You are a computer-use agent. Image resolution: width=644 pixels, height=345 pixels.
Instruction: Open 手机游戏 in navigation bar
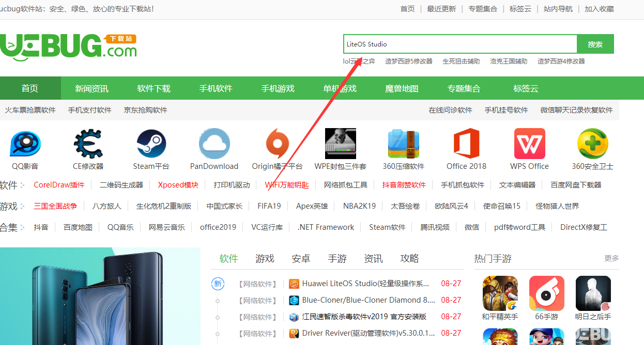pos(278,88)
